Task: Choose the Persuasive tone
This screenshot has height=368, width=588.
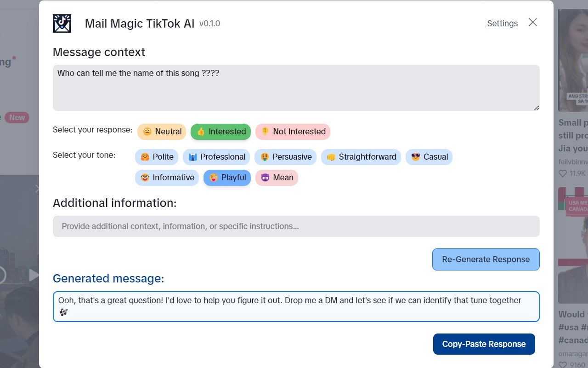Action: tap(285, 157)
